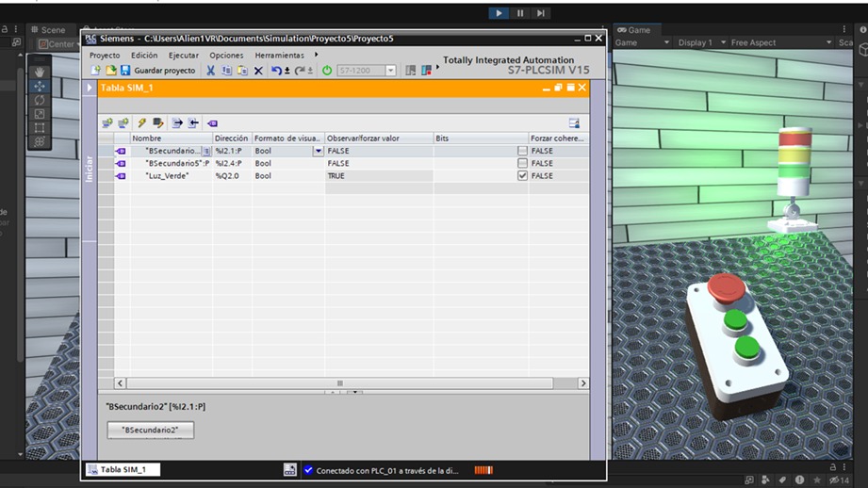Click the keyboard icon in PLCSIM status bar
Viewport: 868px width, 488px height.
(289, 470)
